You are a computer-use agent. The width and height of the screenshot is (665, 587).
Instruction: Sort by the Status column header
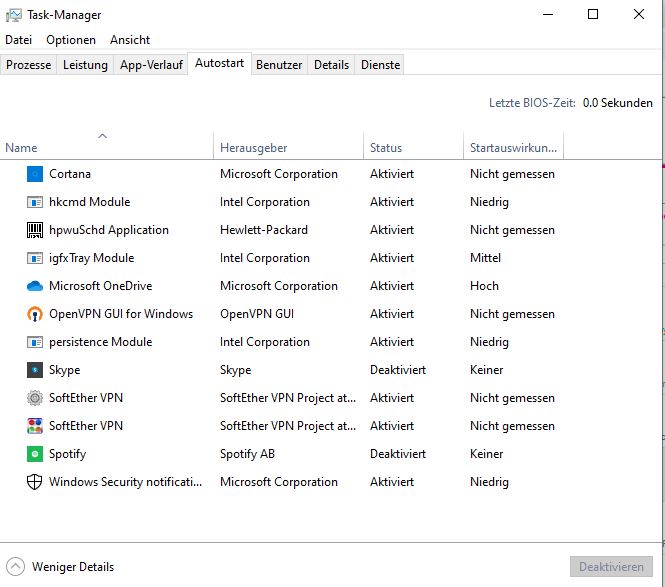pyautogui.click(x=414, y=146)
